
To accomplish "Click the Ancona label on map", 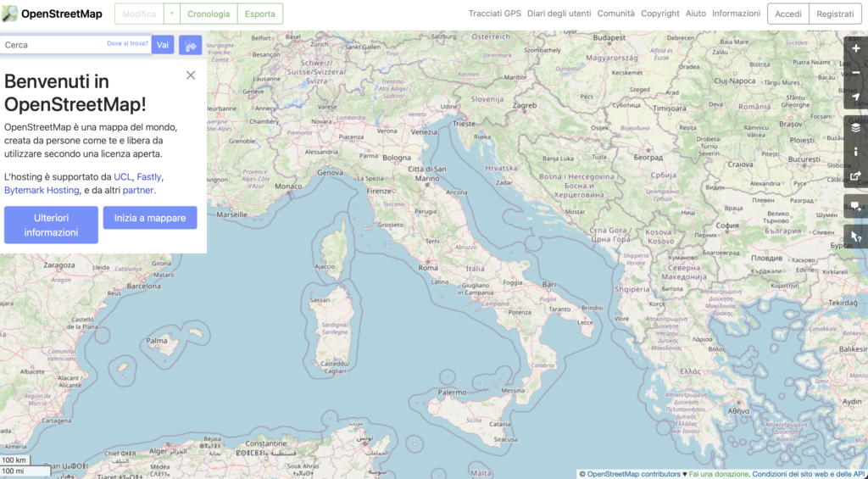I will point(457,192).
